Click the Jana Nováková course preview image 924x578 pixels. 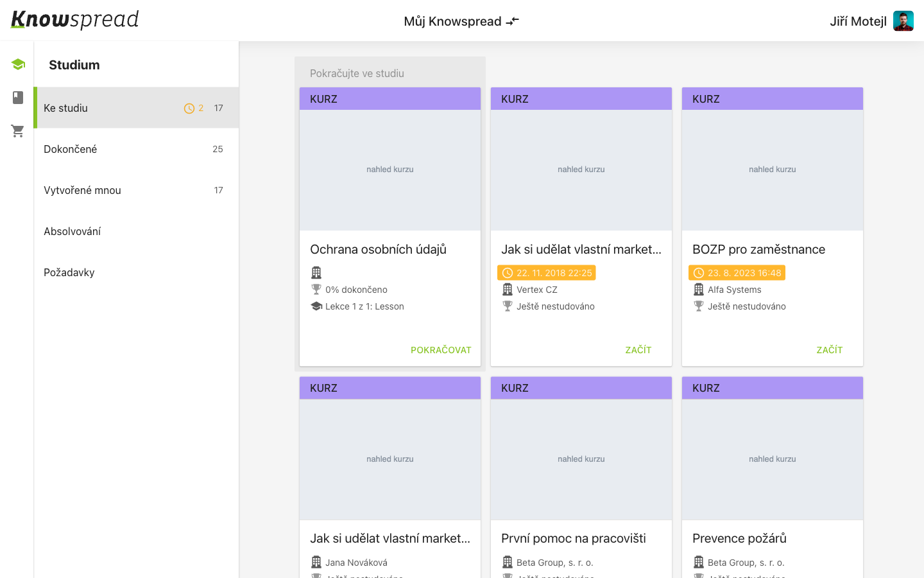(390, 459)
